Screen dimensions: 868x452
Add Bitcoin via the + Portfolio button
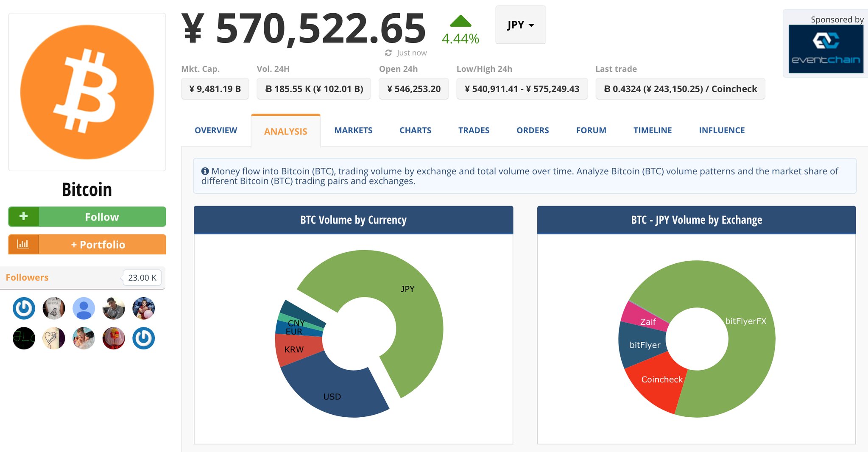[87, 244]
